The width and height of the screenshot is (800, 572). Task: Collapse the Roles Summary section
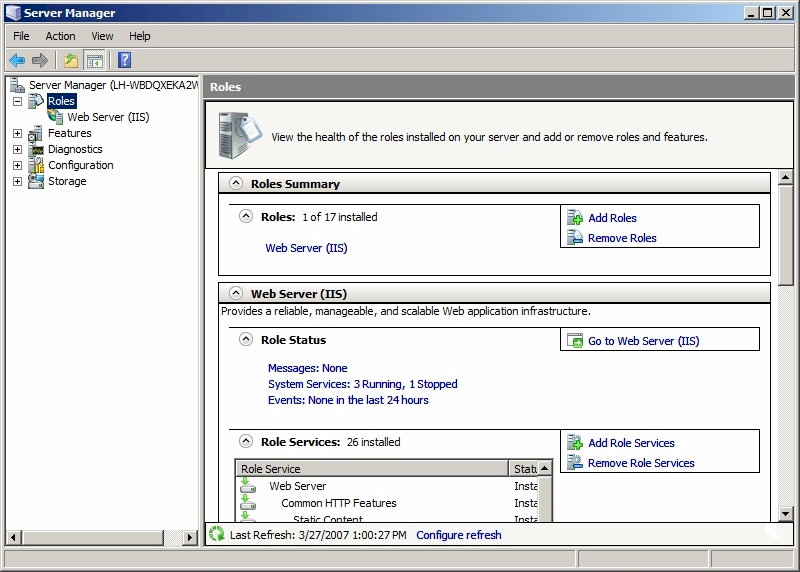[x=236, y=183]
